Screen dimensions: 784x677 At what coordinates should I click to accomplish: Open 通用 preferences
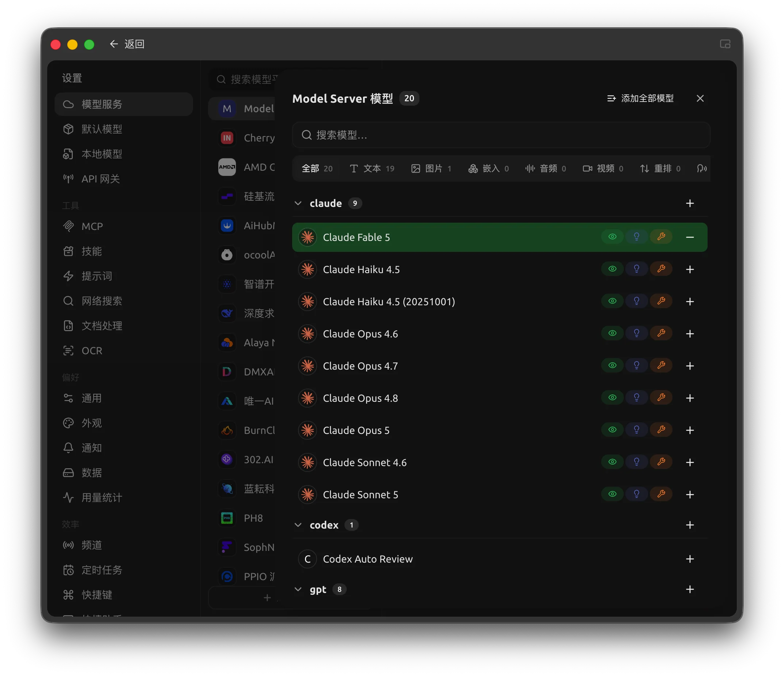coord(124,398)
